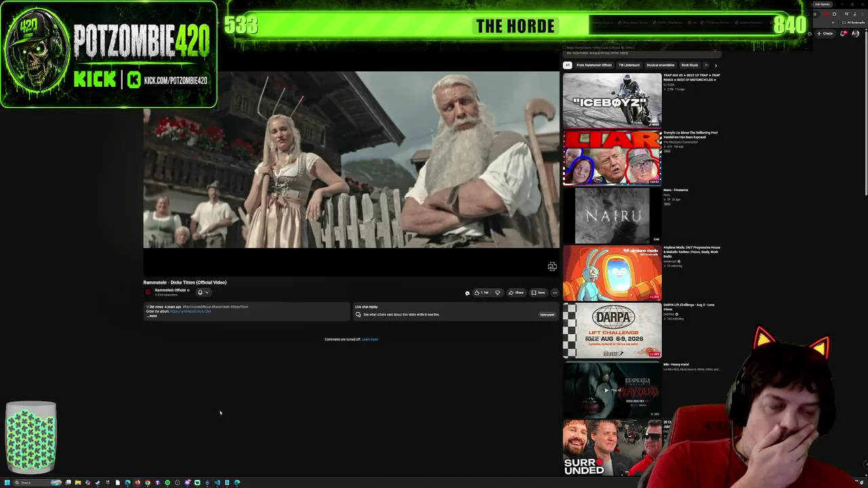Click the Mix - Heavy metal title
The height and width of the screenshot is (488, 868).
click(x=676, y=365)
